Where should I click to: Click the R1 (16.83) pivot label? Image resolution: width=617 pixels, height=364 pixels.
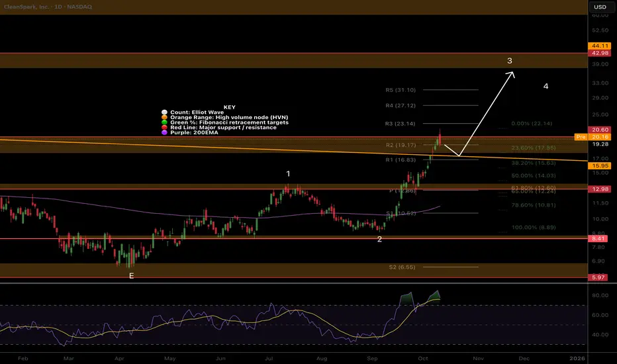(401, 159)
